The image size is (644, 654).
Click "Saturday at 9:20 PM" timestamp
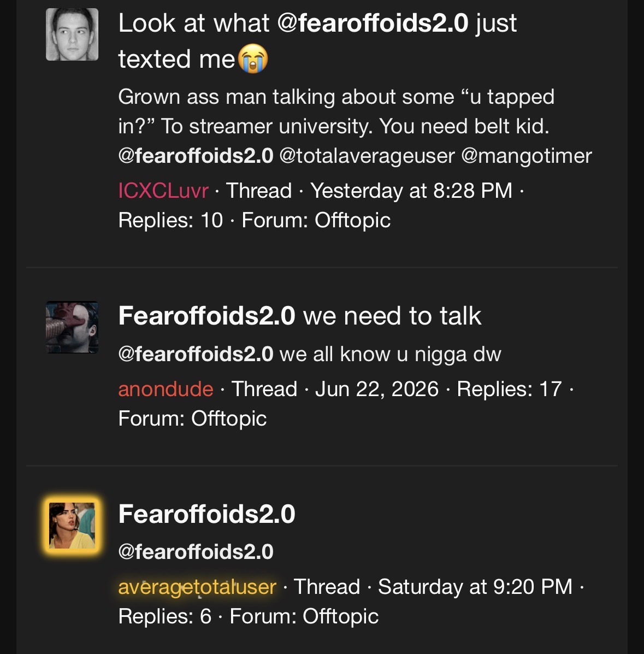point(475,587)
